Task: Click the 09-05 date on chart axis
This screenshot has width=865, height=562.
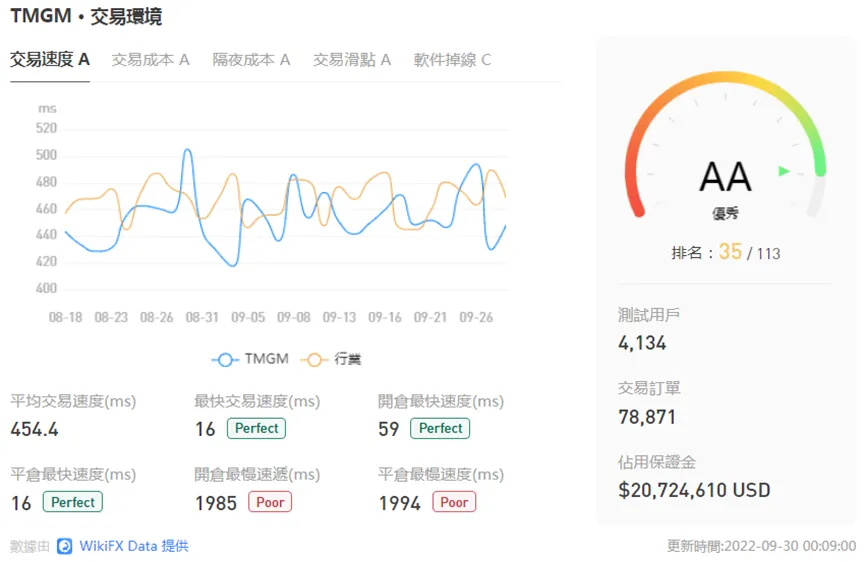Action: tap(248, 318)
